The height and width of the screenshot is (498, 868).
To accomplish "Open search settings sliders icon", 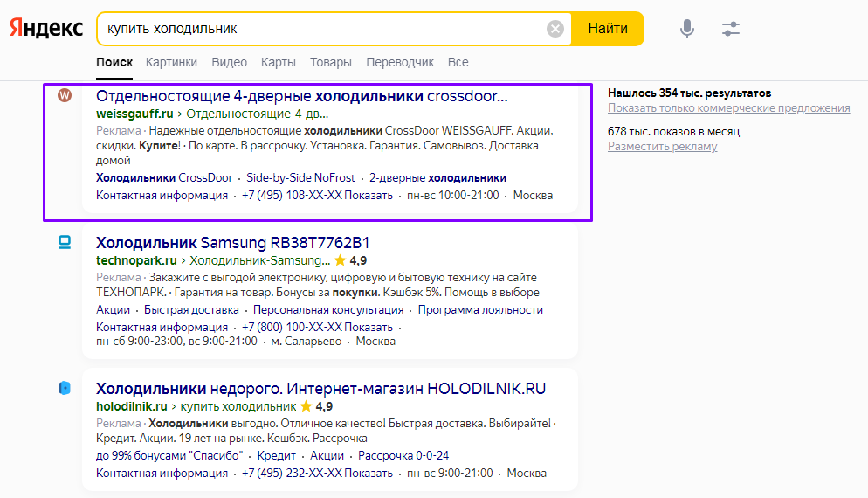I will tap(731, 29).
